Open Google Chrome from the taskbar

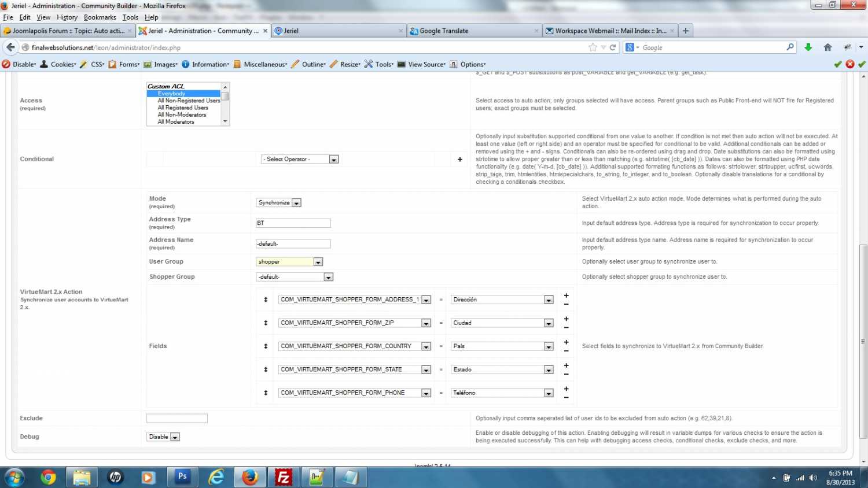[49, 477]
